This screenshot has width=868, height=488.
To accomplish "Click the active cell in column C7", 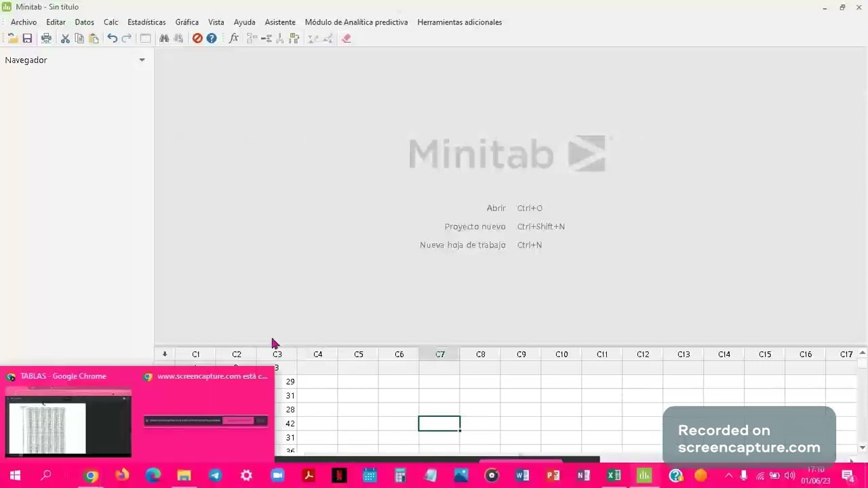I will (x=439, y=424).
